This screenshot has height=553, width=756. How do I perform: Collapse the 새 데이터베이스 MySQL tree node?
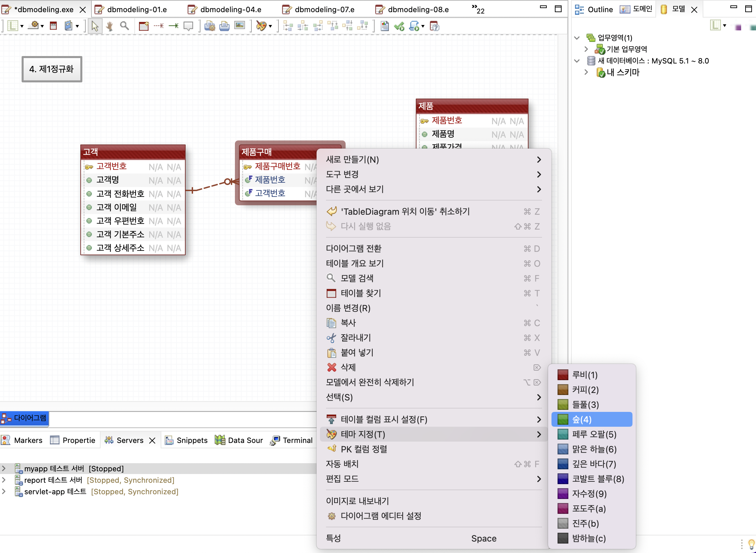coord(577,61)
